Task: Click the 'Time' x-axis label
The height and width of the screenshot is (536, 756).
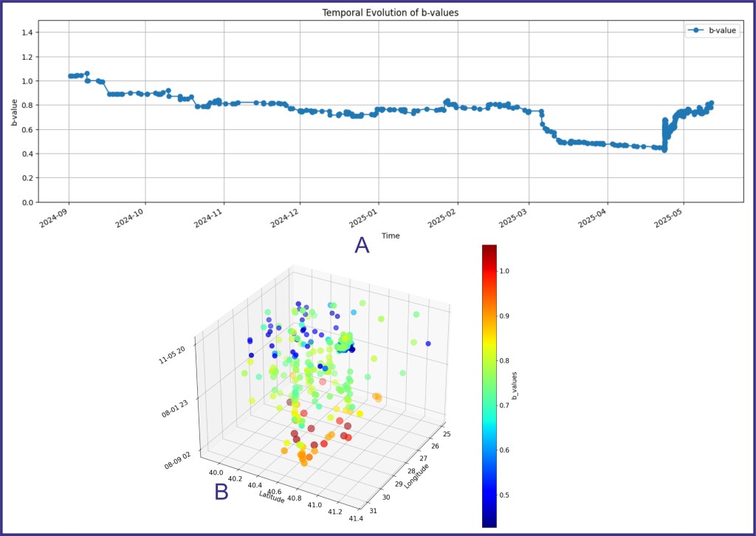Action: pos(391,235)
